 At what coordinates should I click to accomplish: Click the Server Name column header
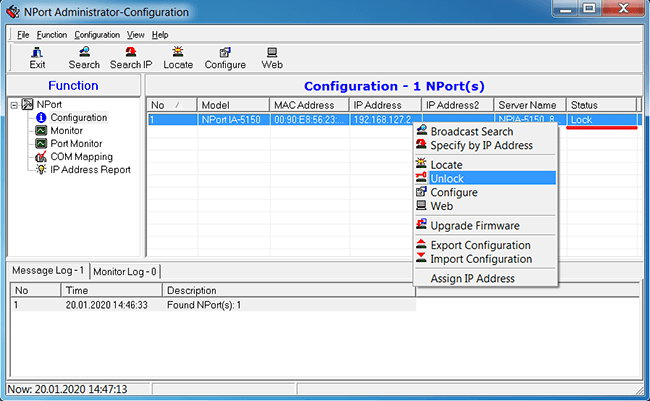coord(530,105)
